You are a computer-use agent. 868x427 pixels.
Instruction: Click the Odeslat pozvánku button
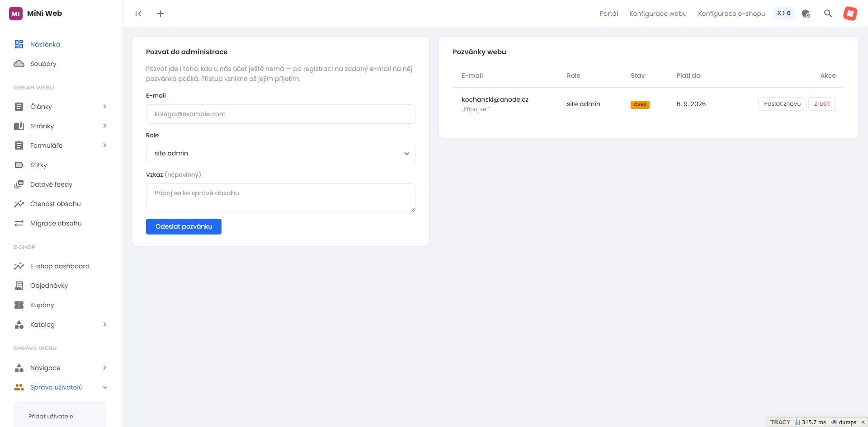184,227
